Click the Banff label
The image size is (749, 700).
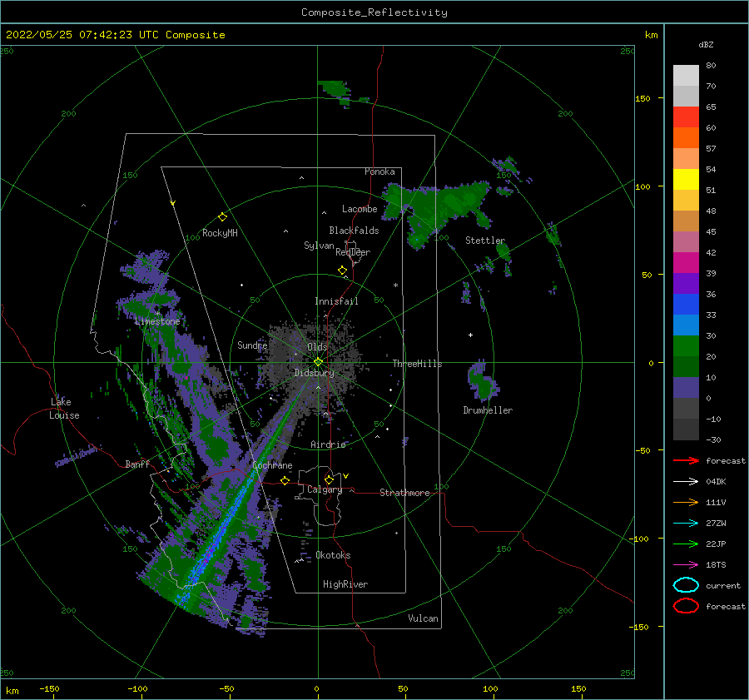137,464
